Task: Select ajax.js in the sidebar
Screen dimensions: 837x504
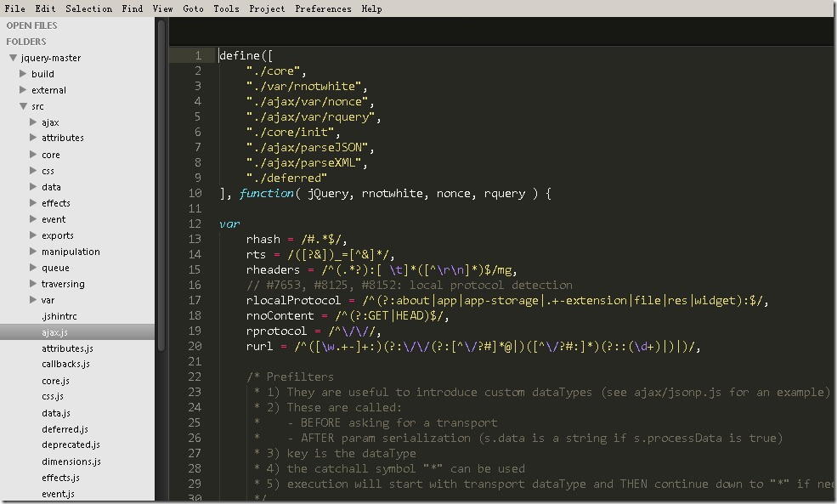Action: (x=54, y=332)
